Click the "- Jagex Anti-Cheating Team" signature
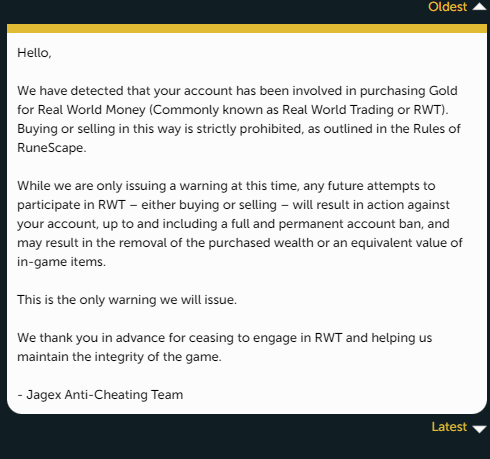 (100, 395)
